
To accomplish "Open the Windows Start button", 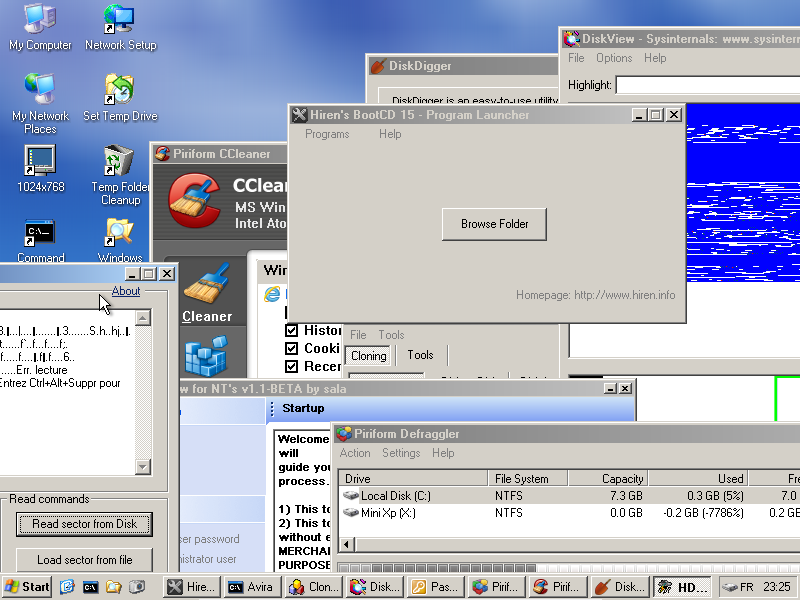I will tap(28, 587).
